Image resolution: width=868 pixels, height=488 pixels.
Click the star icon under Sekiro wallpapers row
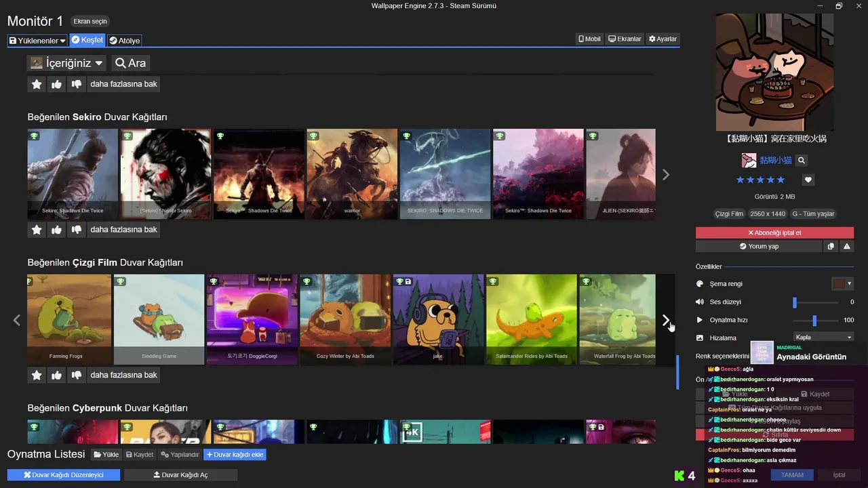pos(37,230)
